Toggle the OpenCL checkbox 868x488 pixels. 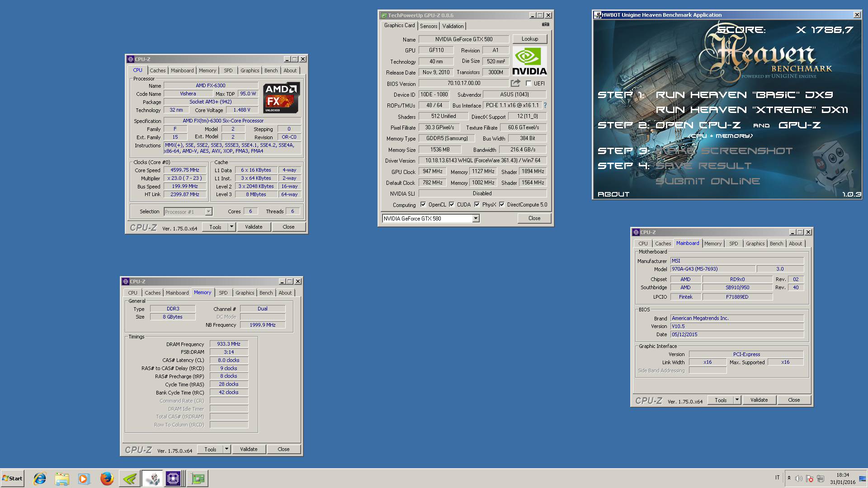pos(423,205)
